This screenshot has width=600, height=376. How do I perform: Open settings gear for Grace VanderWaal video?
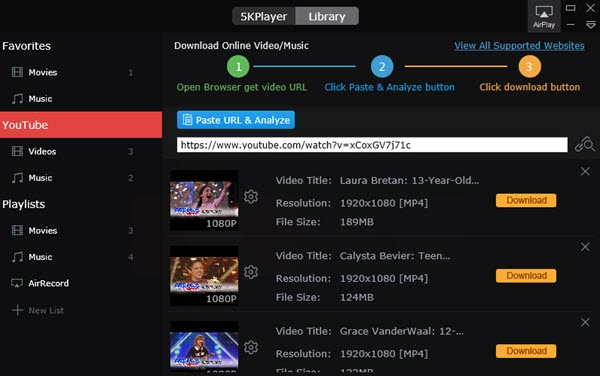[251, 347]
